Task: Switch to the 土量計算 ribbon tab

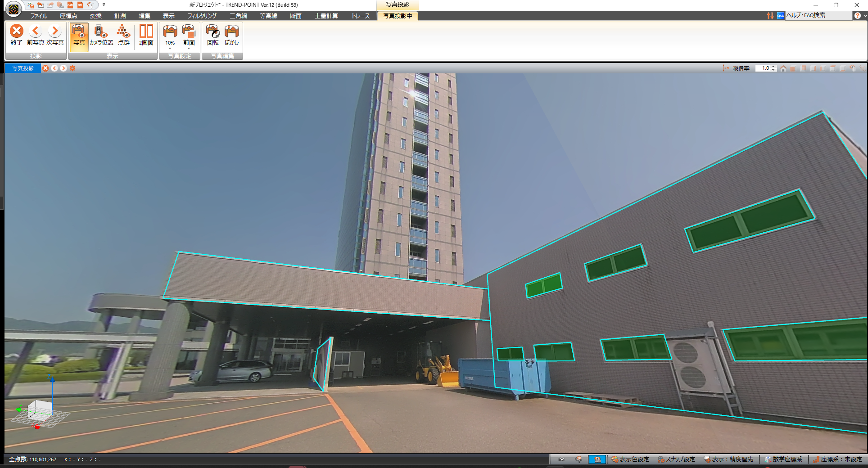Action: coord(326,16)
